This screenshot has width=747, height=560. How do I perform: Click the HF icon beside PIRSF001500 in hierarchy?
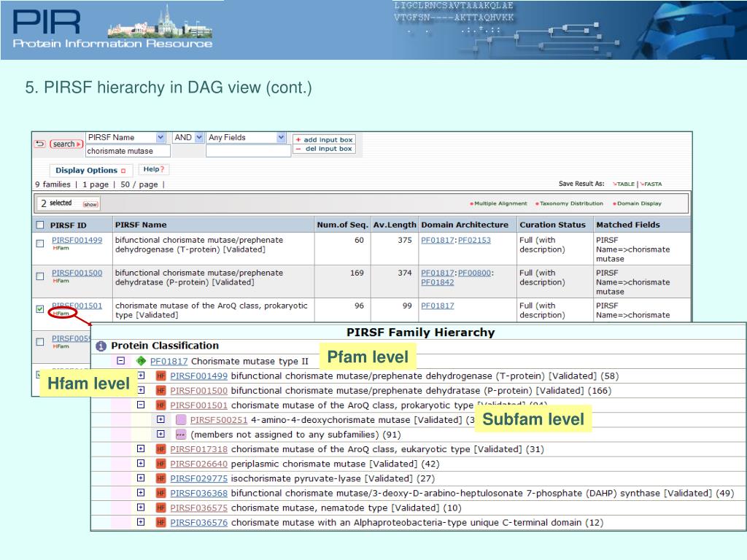(x=161, y=391)
